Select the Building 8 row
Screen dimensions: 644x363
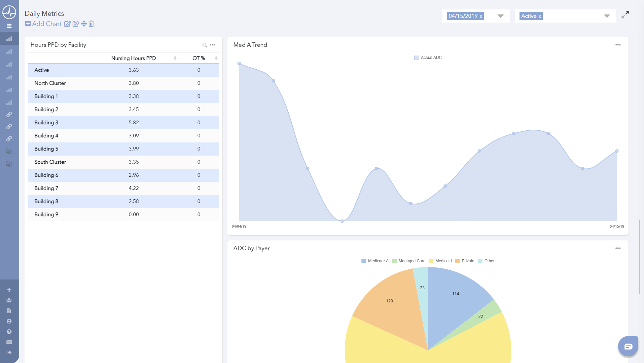point(123,201)
